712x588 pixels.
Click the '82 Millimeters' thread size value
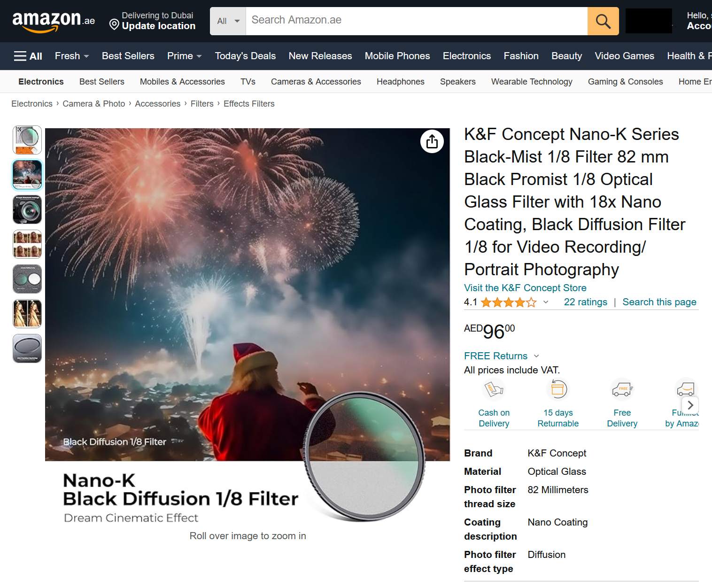coord(558,490)
